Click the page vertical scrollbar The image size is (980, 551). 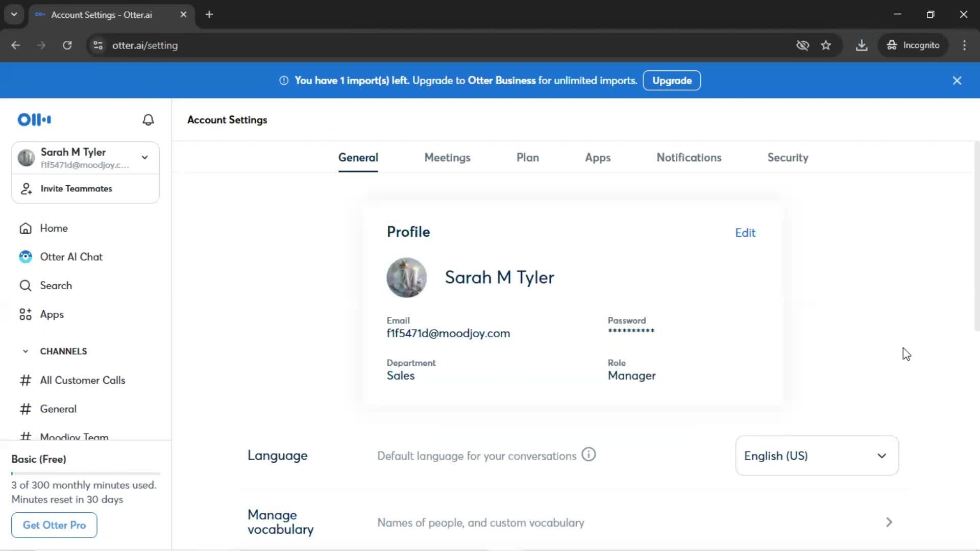click(976, 236)
